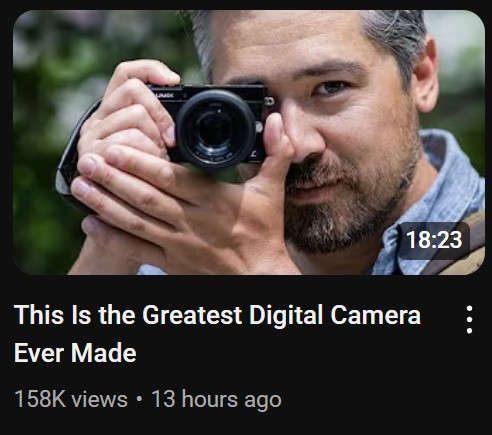
Task: Click the '158K views' text
Action: coord(71,399)
